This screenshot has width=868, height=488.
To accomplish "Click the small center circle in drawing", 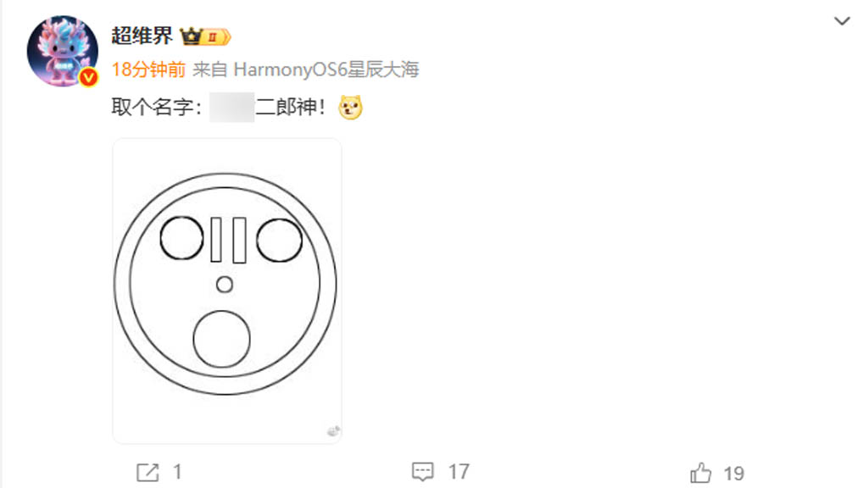I will [x=224, y=285].
